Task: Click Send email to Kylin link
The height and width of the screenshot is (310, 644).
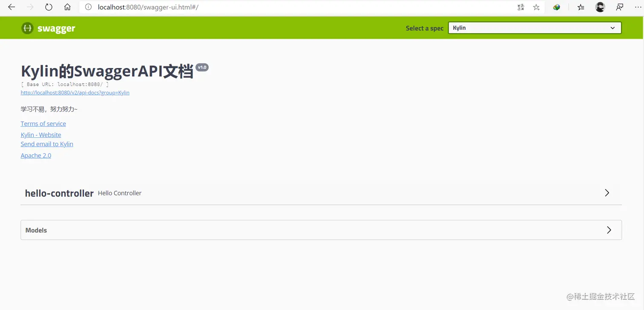Action: coord(47,144)
